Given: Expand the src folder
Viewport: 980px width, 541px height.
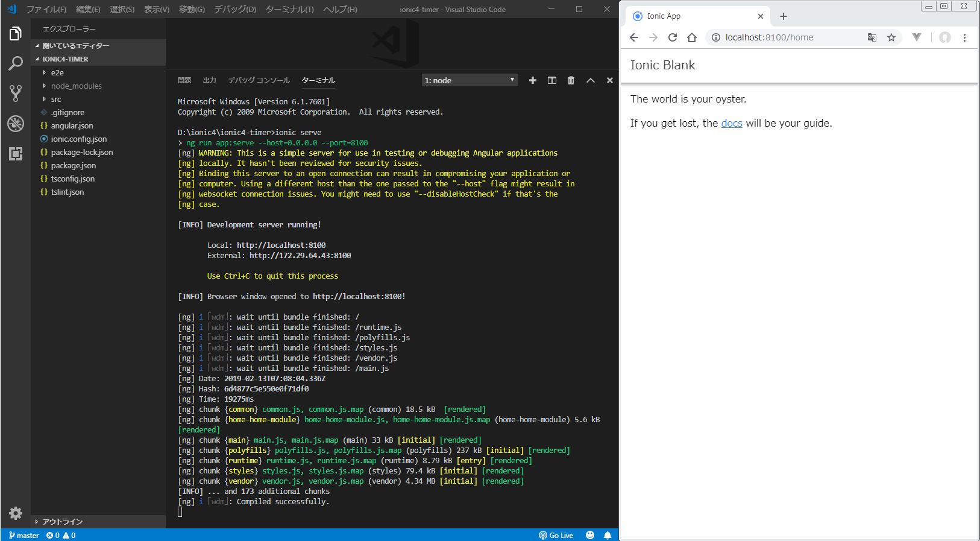Looking at the screenshot, I should click(56, 99).
